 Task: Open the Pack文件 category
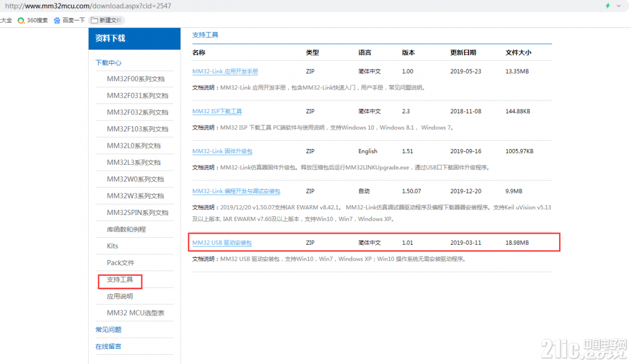tap(120, 263)
